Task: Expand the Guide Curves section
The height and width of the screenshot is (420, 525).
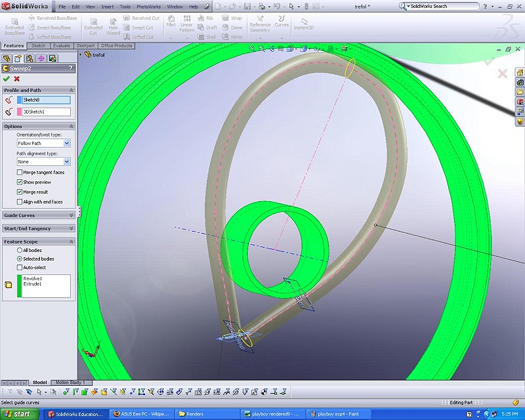Action: (72, 215)
